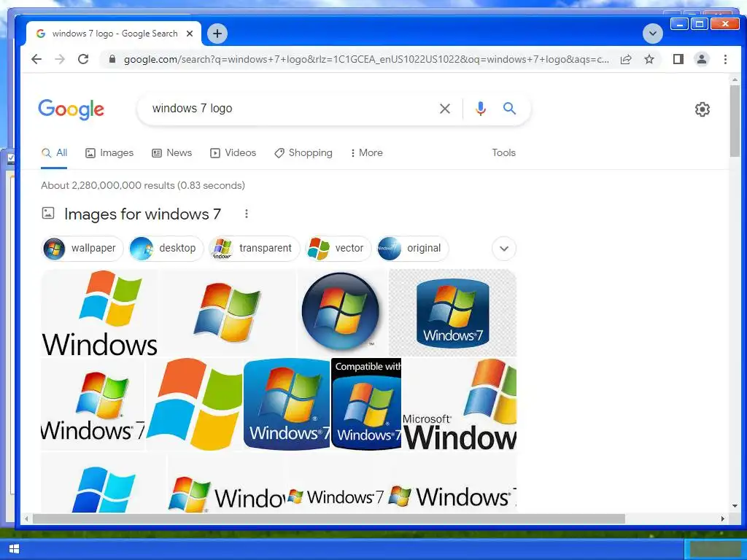Filter images by 'transparent' chip
The width and height of the screenshot is (747, 560).
tap(255, 248)
